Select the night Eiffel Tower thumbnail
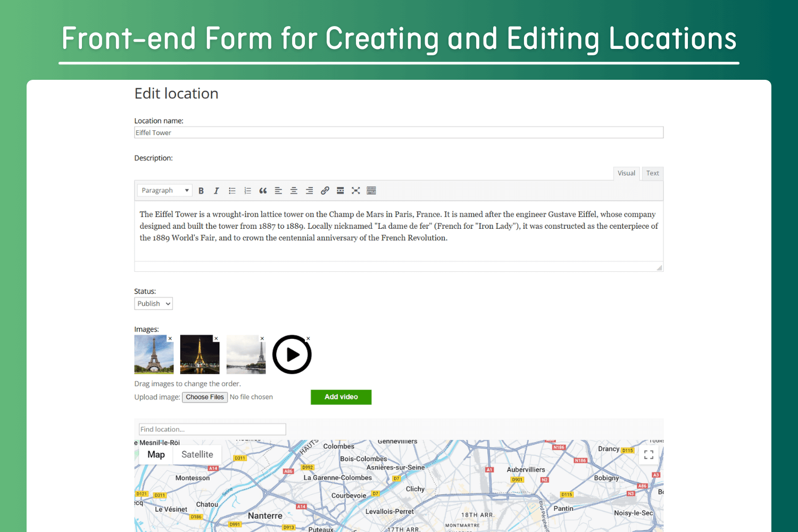Image resolution: width=798 pixels, height=532 pixels. tap(199, 354)
